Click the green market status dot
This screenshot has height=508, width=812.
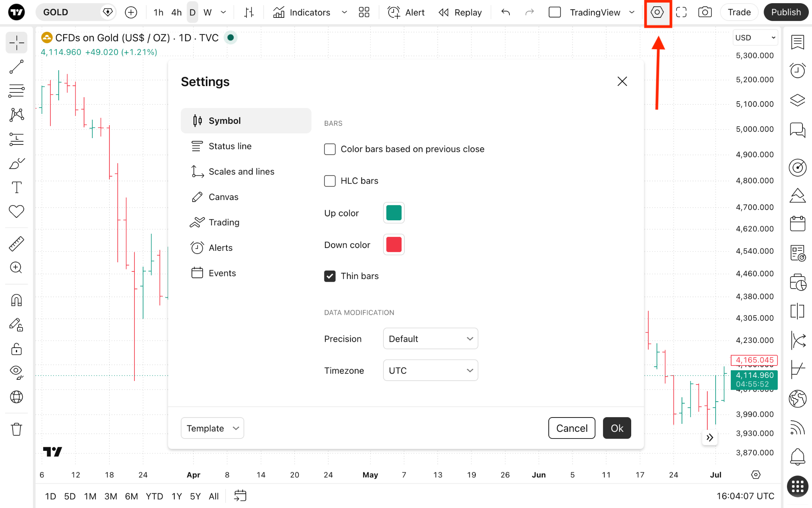coord(230,38)
